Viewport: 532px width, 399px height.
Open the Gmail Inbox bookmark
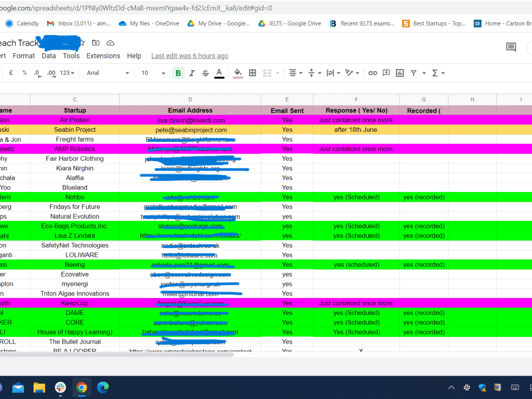pos(79,23)
